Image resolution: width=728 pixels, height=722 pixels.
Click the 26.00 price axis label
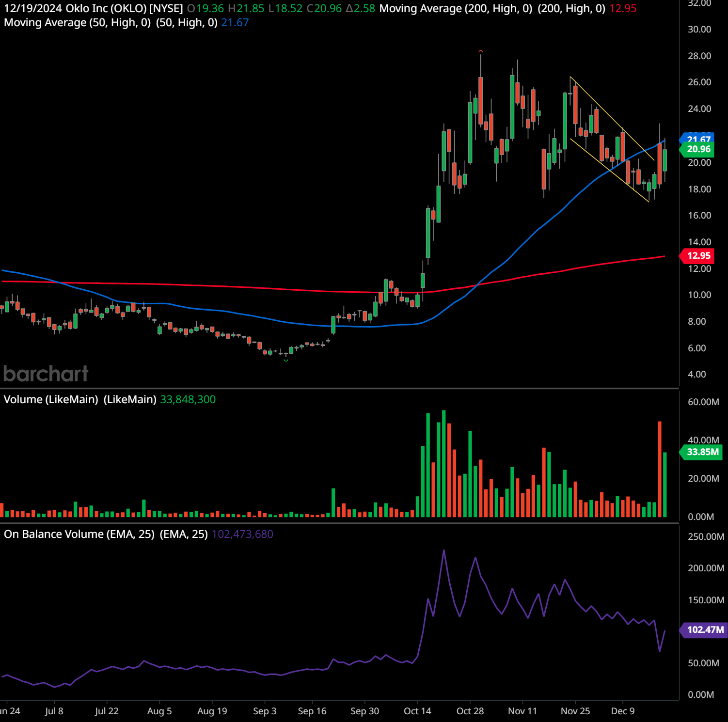699,82
